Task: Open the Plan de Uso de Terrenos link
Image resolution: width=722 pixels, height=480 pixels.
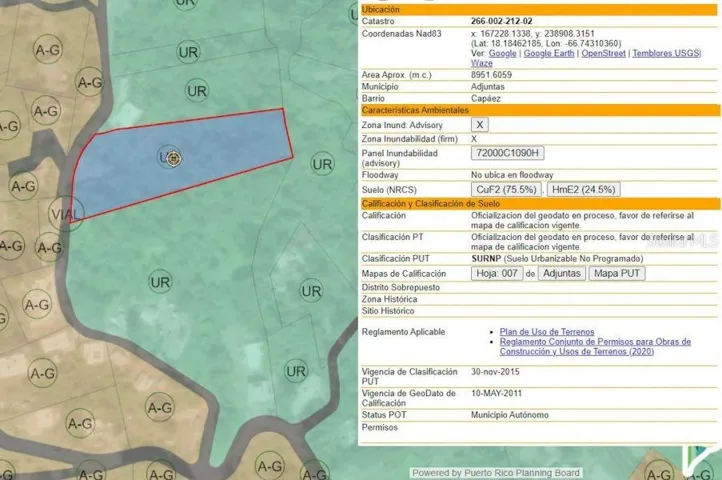Action: [547, 332]
